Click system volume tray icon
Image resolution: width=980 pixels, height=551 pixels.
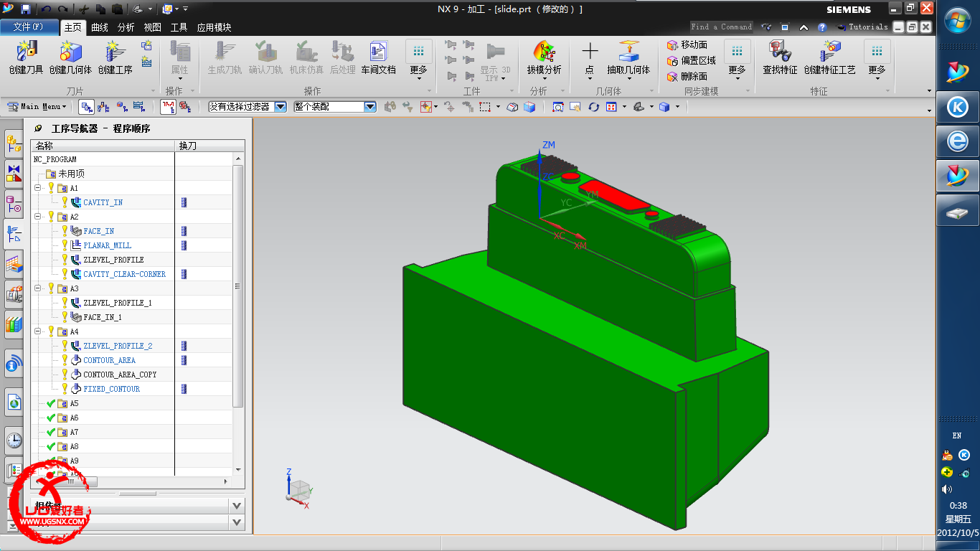(947, 489)
